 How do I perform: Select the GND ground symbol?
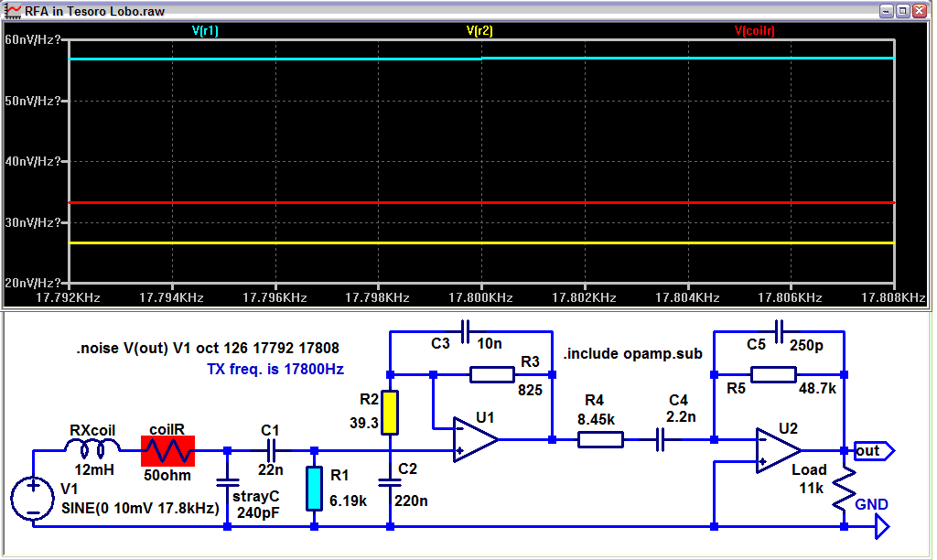(881, 526)
